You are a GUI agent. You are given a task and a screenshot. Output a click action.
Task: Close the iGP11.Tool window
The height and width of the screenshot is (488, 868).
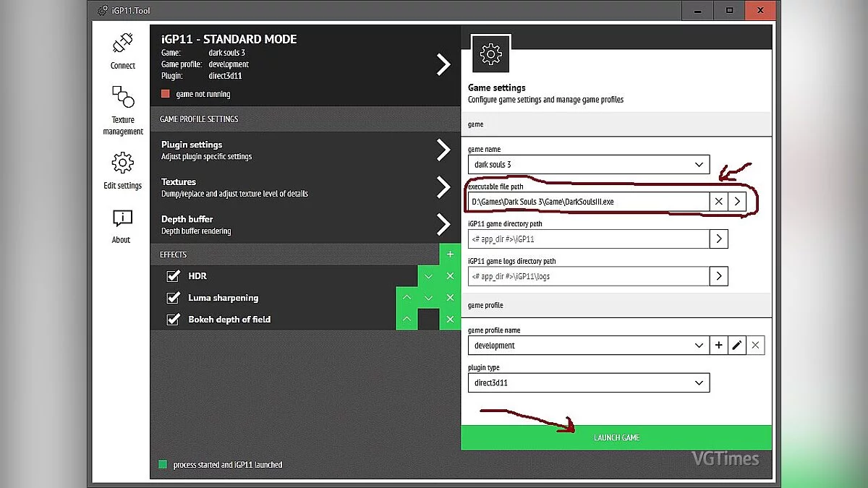(x=760, y=10)
